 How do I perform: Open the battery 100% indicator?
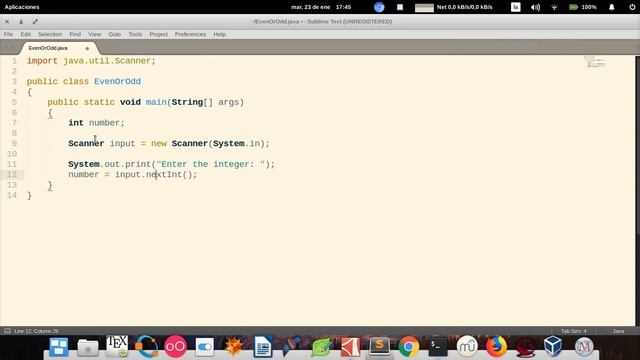[583, 7]
